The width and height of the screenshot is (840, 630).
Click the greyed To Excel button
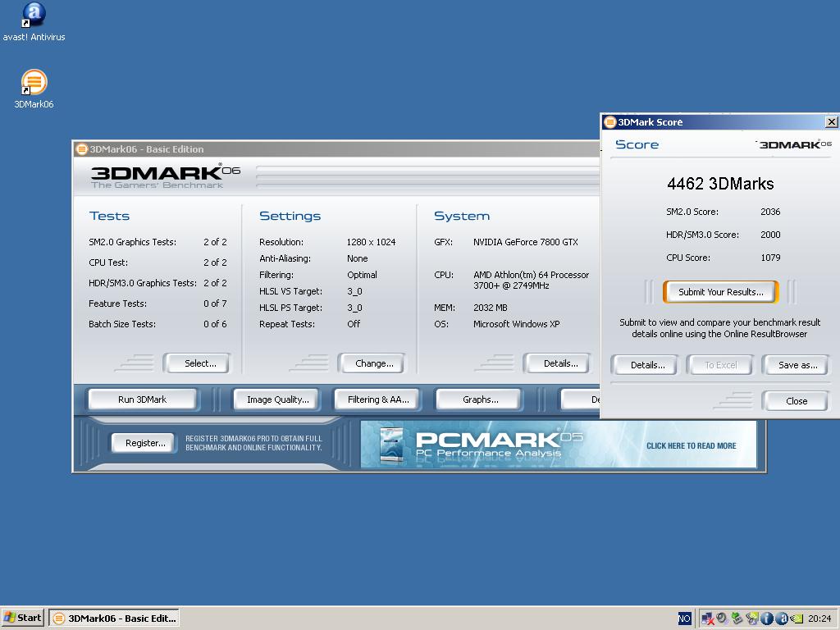(720, 365)
